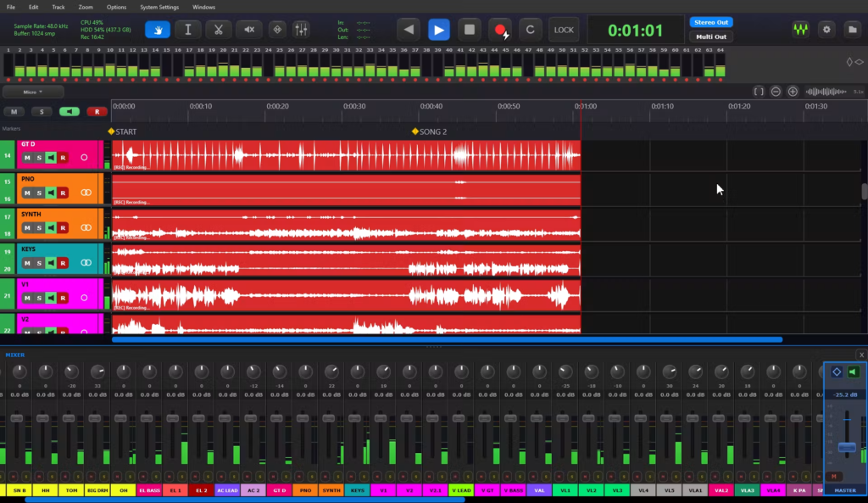
Task: Select Stereo Out mode
Action: [711, 22]
